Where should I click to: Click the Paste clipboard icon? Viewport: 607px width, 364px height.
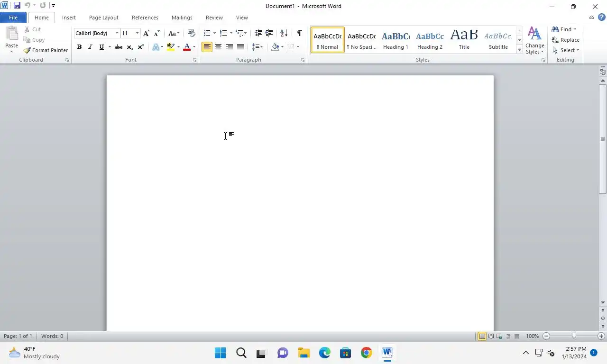[11, 34]
